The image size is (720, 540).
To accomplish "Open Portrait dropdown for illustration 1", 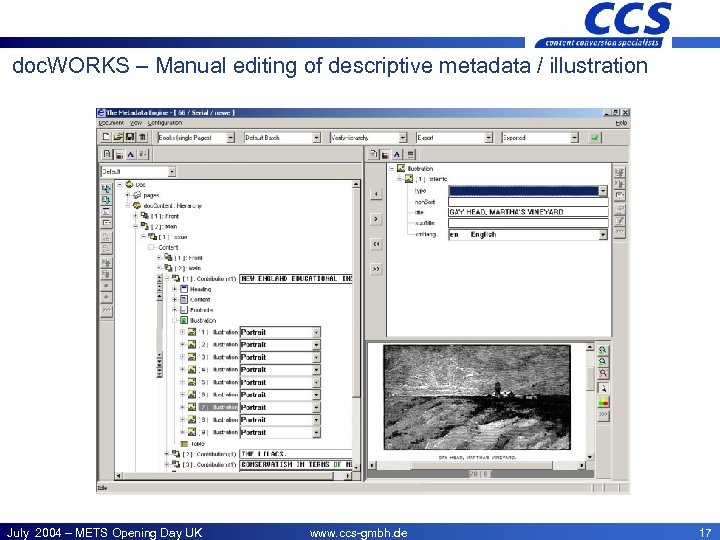I will (316, 332).
